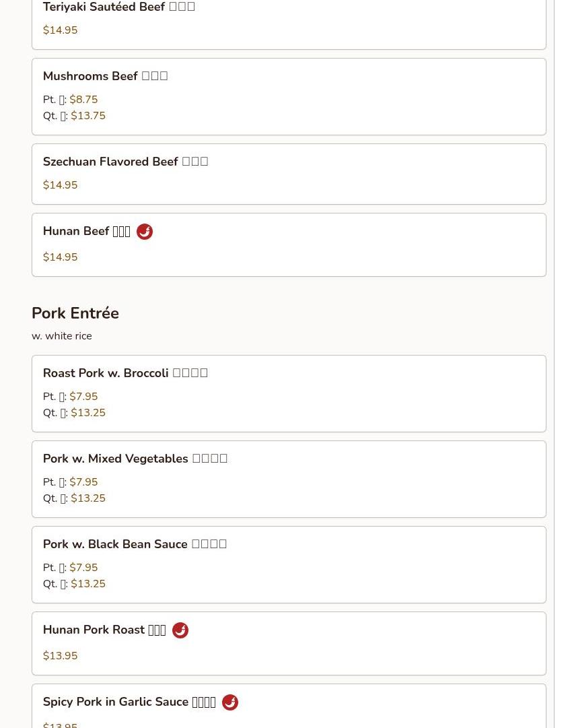Click the $14.95 price under Szechuan Flavored Beef
Image resolution: width=568 pixels, height=728 pixels.
point(60,185)
